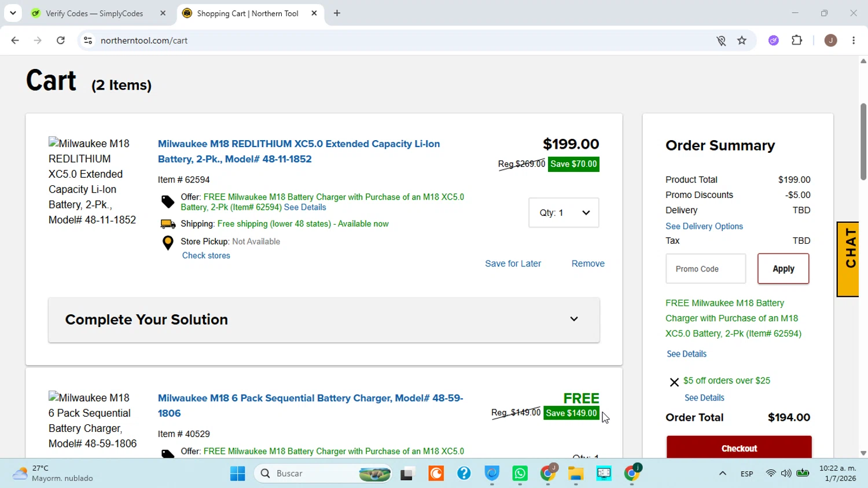Open the purple extension icon in toolbar
The height and width of the screenshot is (488, 868).
coord(774,41)
